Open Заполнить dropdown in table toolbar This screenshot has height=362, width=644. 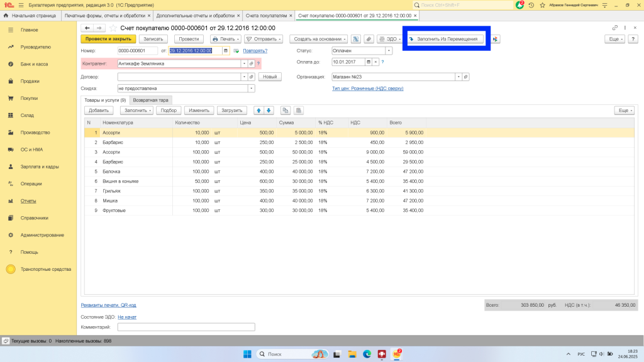click(x=136, y=111)
